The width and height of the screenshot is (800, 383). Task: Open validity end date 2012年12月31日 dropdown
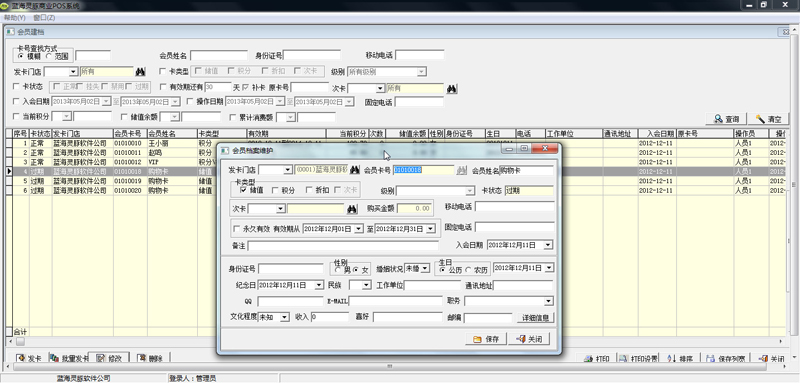click(x=431, y=229)
